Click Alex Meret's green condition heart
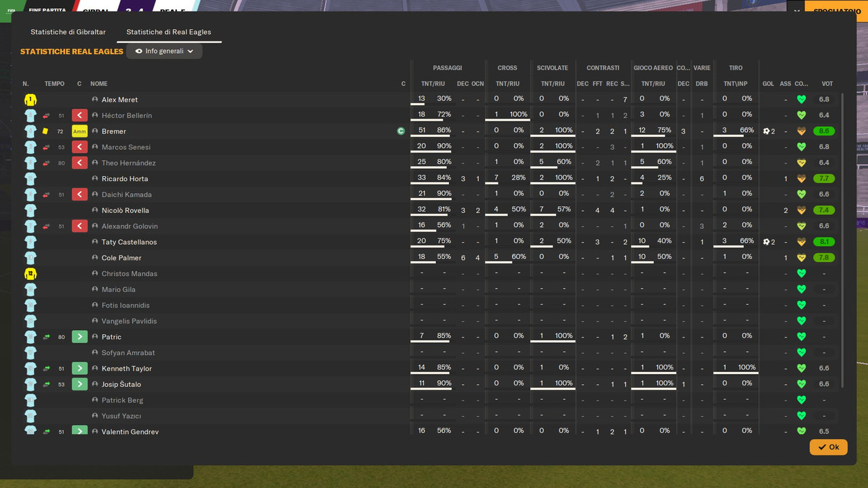The width and height of the screenshot is (868, 488). [801, 100]
